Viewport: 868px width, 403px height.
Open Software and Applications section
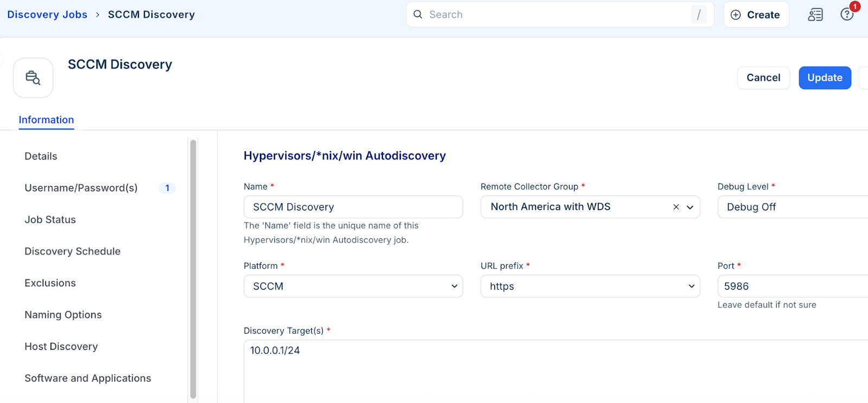point(87,378)
